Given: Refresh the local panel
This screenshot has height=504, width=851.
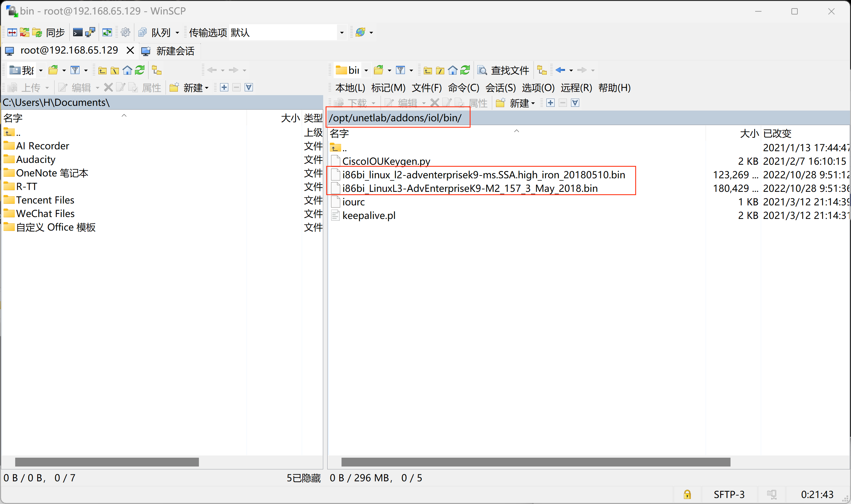Looking at the screenshot, I should click(140, 70).
